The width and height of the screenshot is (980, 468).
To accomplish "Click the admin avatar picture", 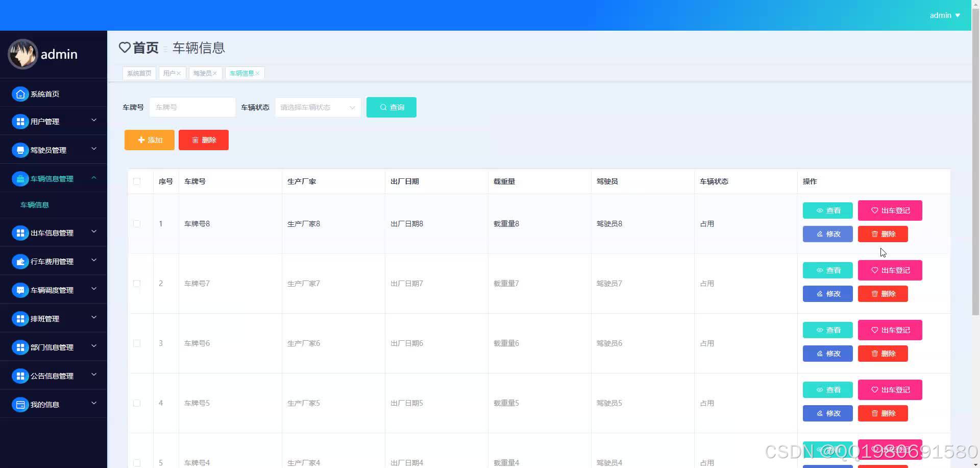I will 22,54.
